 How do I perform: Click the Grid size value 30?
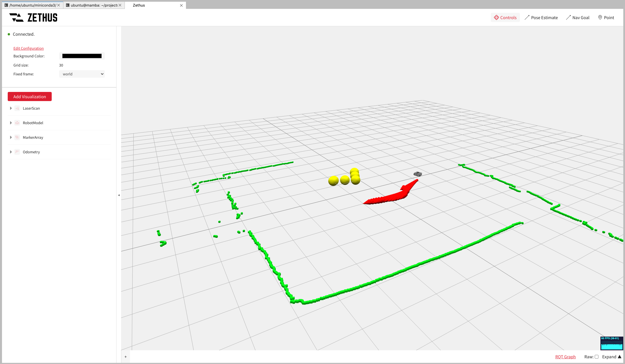[x=61, y=65]
